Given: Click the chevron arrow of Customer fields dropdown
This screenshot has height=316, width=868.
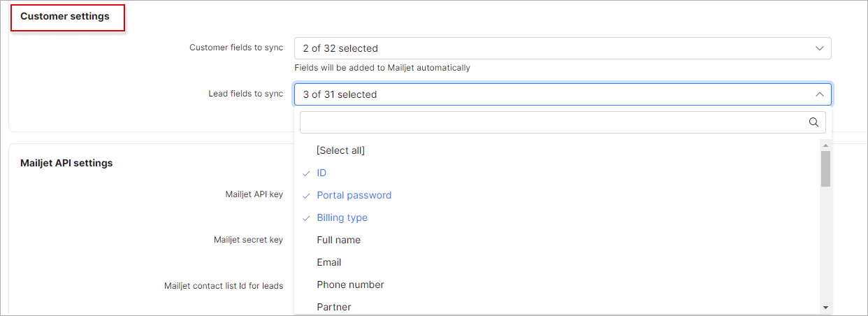Looking at the screenshot, I should [x=820, y=48].
